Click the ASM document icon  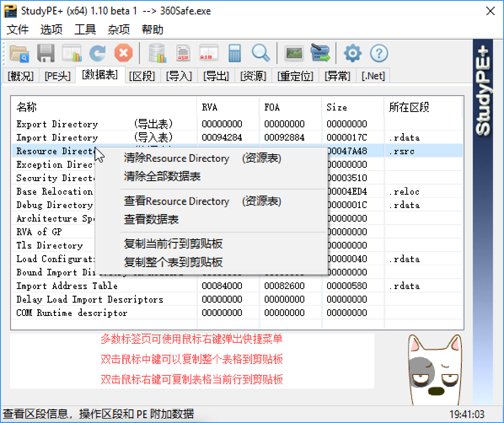tap(183, 53)
